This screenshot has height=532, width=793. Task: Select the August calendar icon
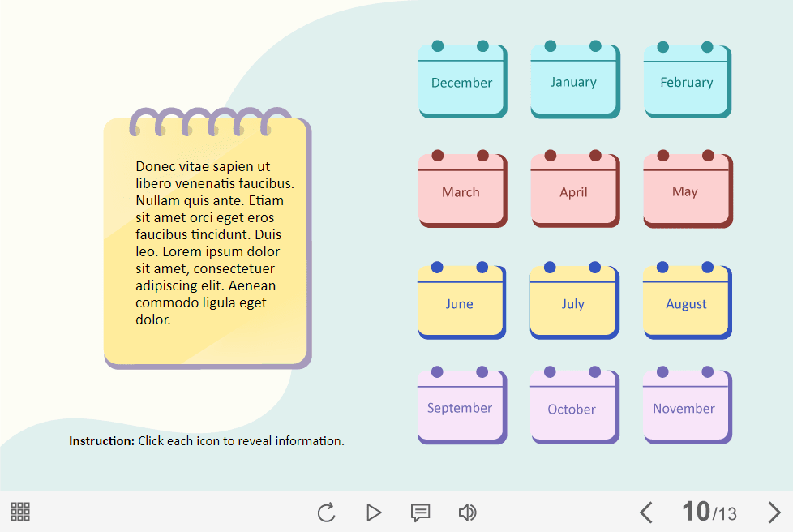coord(687,302)
